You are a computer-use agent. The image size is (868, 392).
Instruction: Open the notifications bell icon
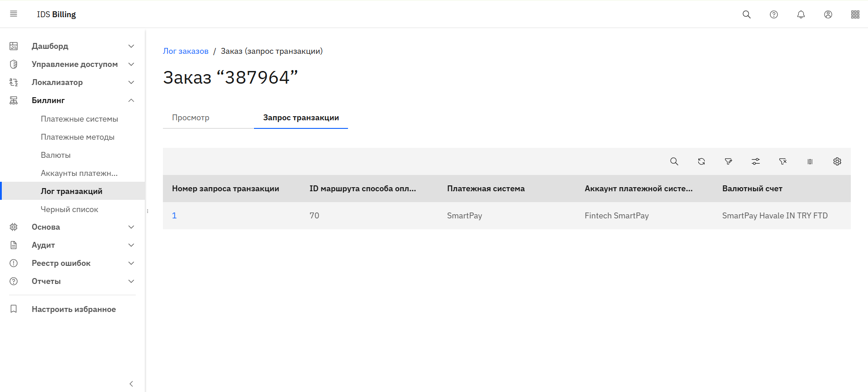coord(801,14)
